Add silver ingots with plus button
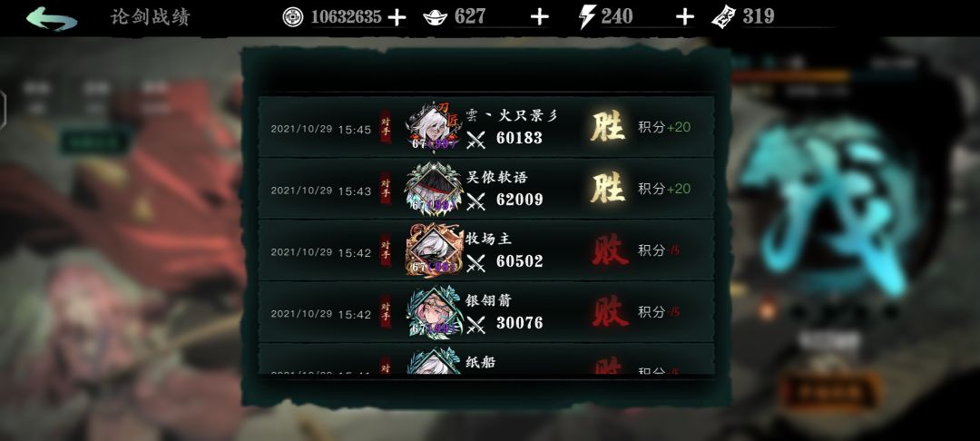 point(539,17)
